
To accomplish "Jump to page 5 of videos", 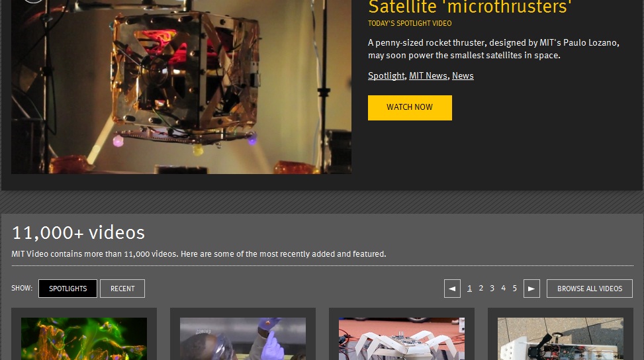I will tap(515, 288).
